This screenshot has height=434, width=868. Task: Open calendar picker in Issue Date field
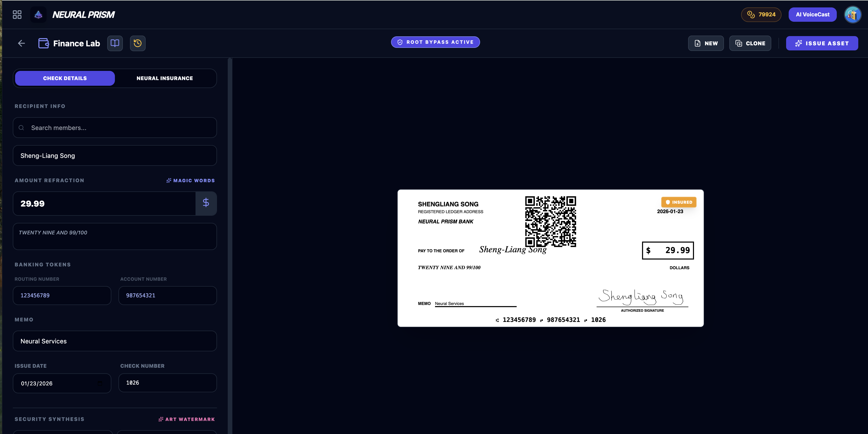(100, 383)
